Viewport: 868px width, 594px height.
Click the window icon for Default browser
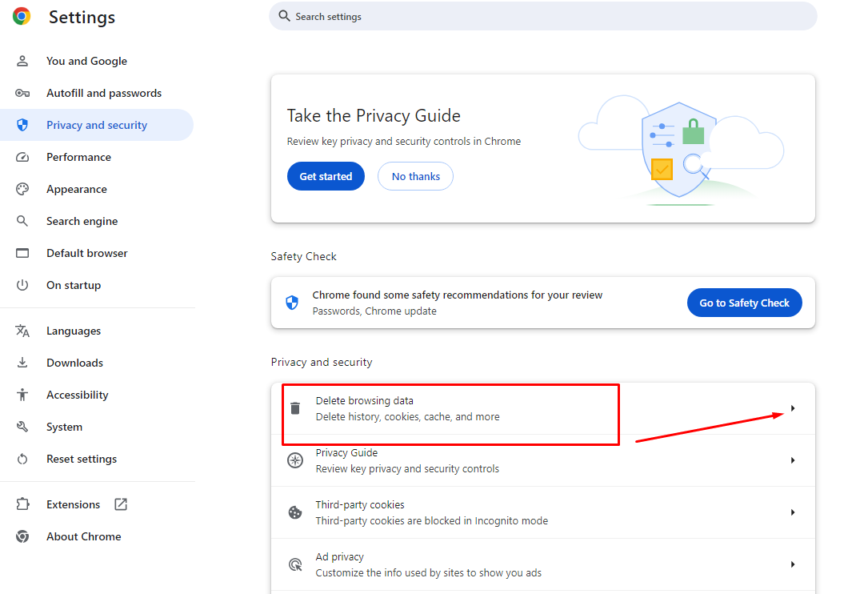point(22,253)
